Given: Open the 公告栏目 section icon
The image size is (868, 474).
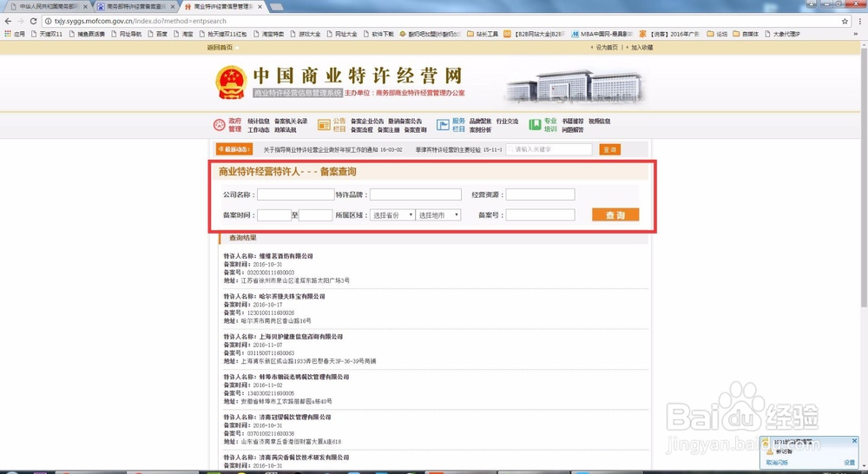Looking at the screenshot, I should (324, 125).
